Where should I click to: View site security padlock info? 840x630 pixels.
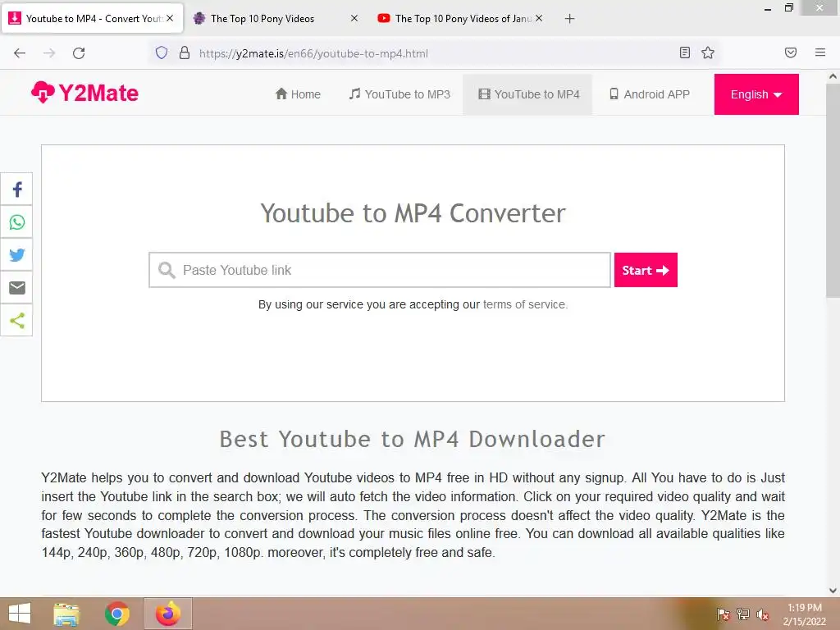(185, 53)
